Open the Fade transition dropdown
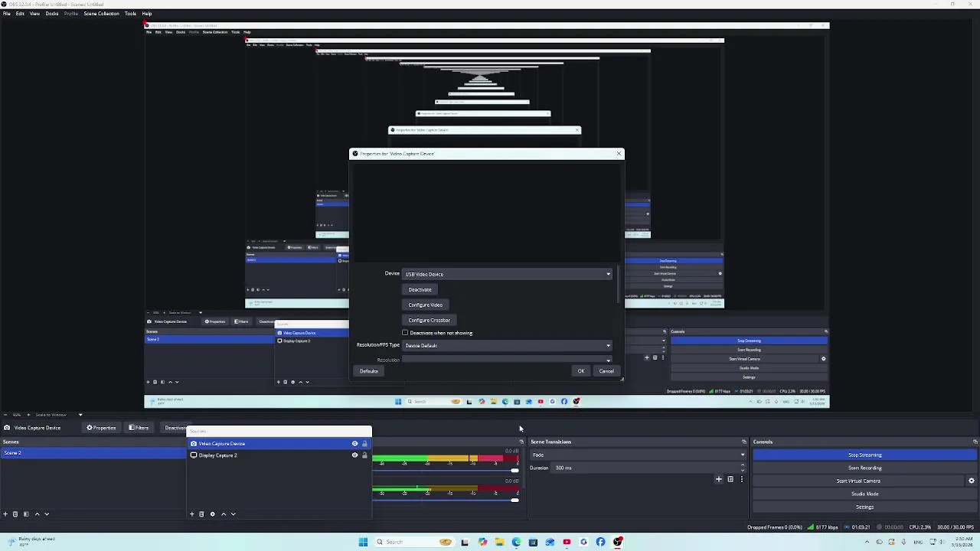This screenshot has height=551, width=980. pos(638,455)
